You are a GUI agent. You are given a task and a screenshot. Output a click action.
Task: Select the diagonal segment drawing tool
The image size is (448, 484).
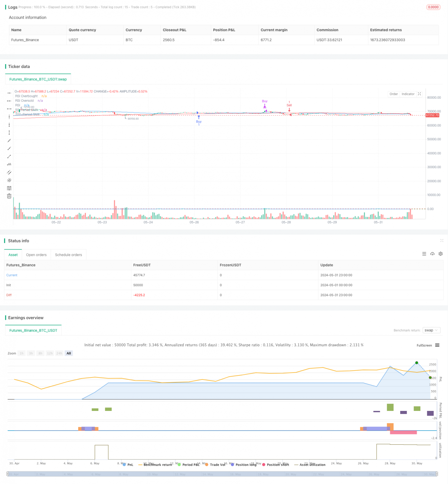[x=9, y=157]
